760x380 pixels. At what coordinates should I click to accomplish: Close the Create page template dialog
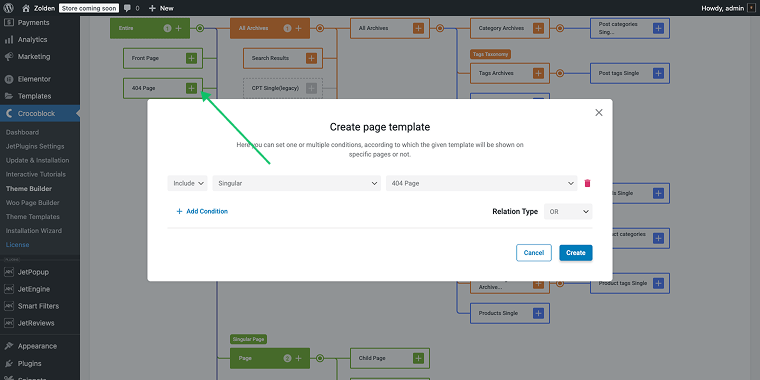coord(599,112)
